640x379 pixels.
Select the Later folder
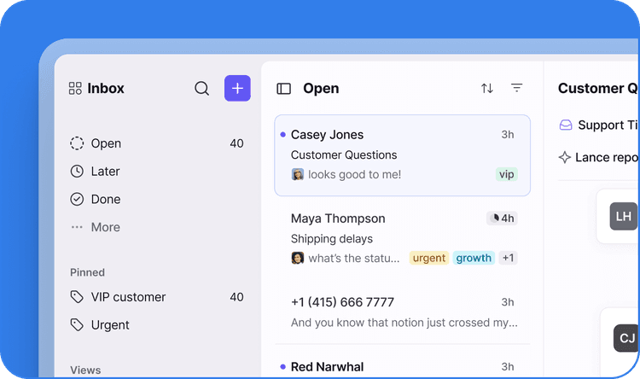point(157,171)
